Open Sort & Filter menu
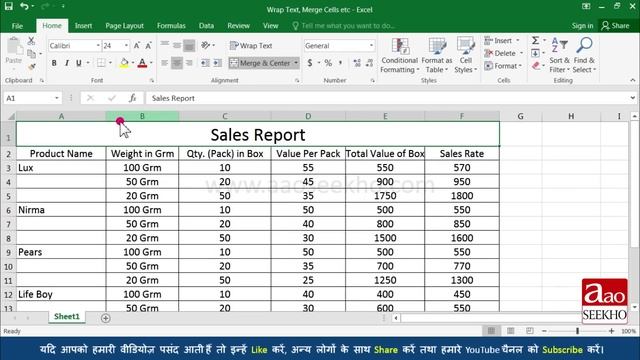 pos(559,55)
